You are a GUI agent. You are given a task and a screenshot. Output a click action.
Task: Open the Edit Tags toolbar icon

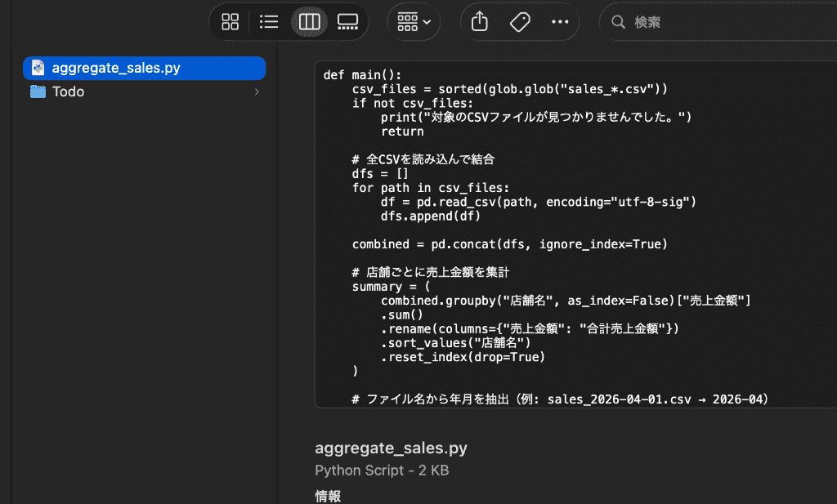519,22
